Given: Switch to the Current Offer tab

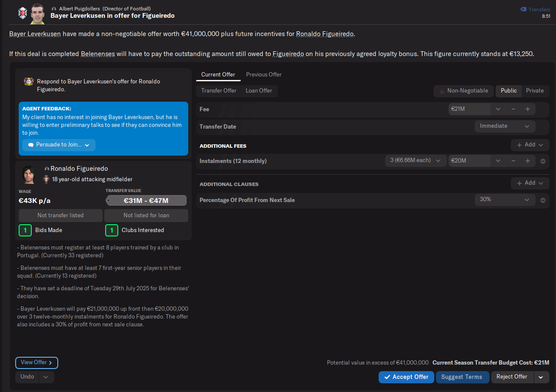Looking at the screenshot, I should [x=218, y=74].
